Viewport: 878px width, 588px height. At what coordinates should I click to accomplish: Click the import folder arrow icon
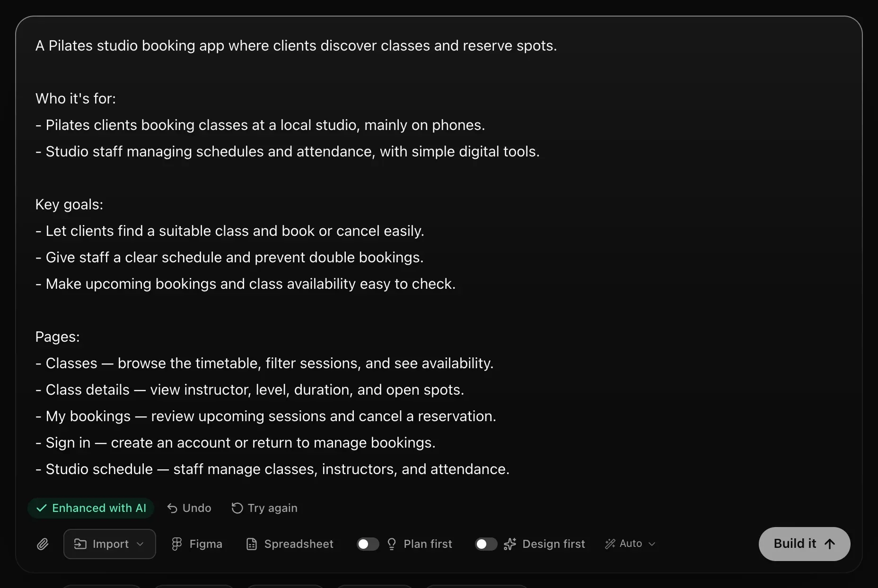click(x=80, y=544)
